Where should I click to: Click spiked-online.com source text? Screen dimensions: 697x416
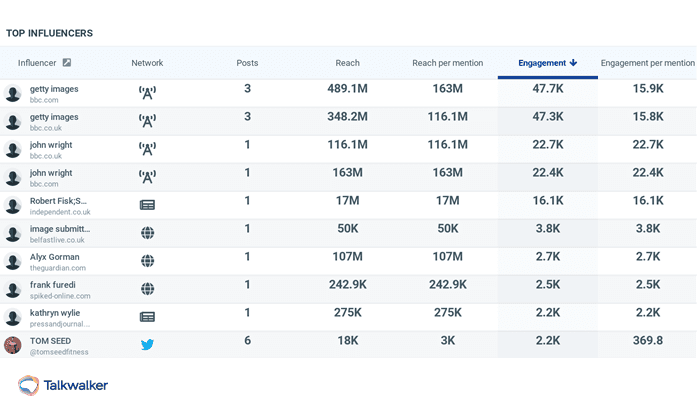(x=60, y=296)
